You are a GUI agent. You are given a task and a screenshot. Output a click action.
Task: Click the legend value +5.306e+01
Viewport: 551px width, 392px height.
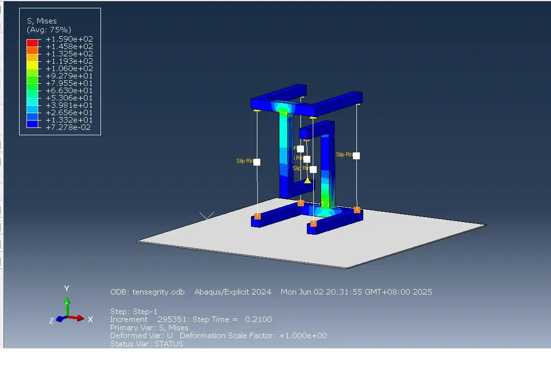(69, 98)
